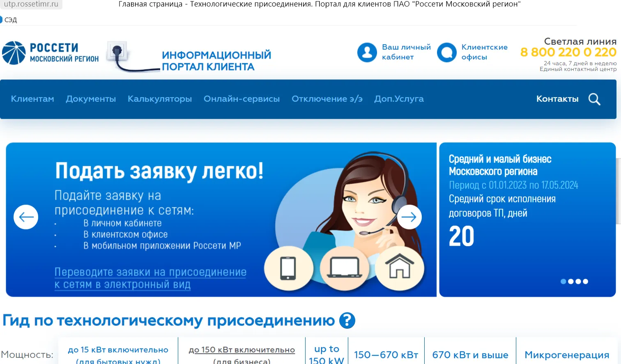Open the personal cabinet user icon

pos(367,53)
